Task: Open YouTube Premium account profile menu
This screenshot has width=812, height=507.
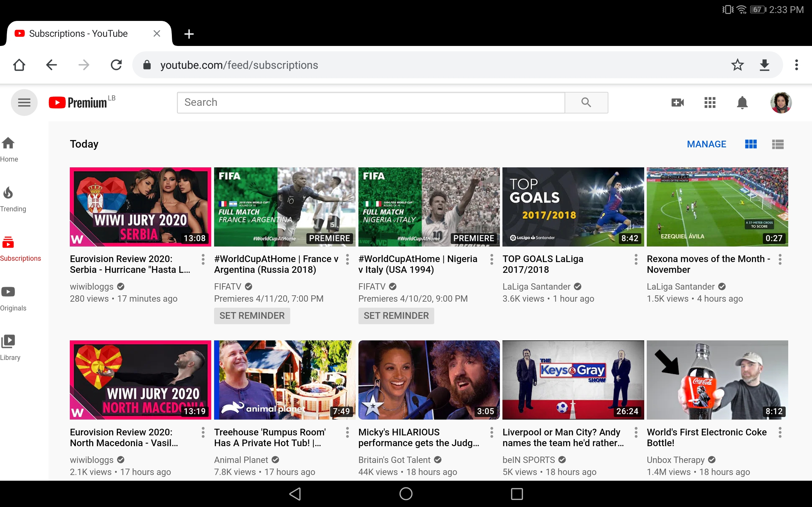Action: (x=782, y=102)
